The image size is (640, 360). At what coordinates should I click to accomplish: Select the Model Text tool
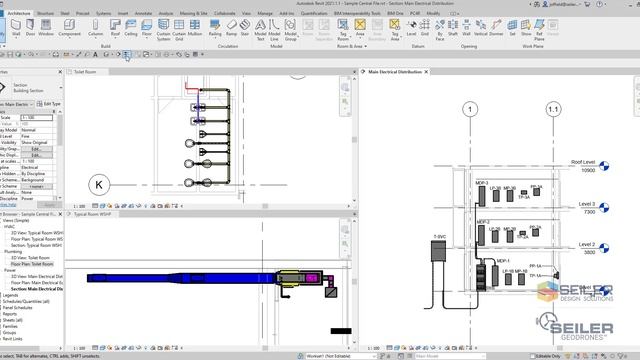click(x=260, y=30)
